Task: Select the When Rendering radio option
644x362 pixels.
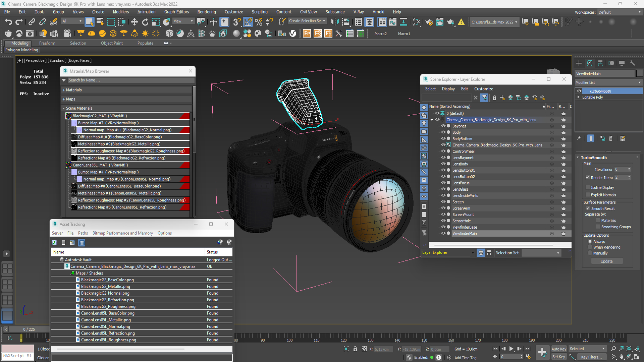Action: [590, 247]
